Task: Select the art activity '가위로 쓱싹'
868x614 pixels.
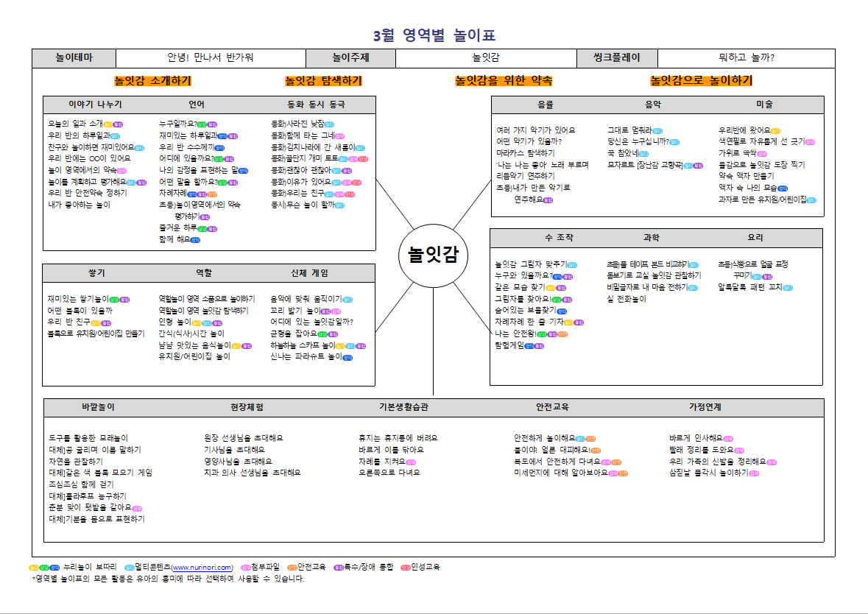Action: pos(738,153)
